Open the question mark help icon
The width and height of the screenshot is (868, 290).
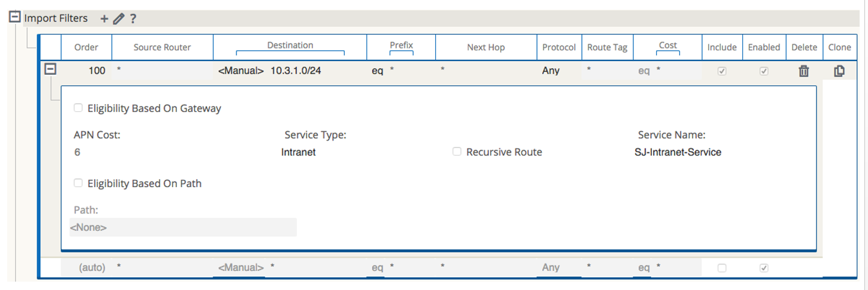(133, 19)
